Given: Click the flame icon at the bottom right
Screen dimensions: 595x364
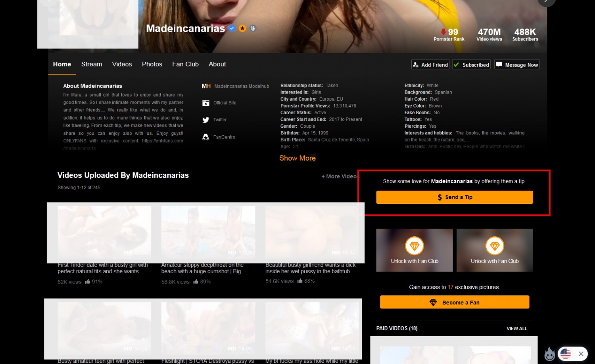Looking at the screenshot, I should (x=549, y=354).
